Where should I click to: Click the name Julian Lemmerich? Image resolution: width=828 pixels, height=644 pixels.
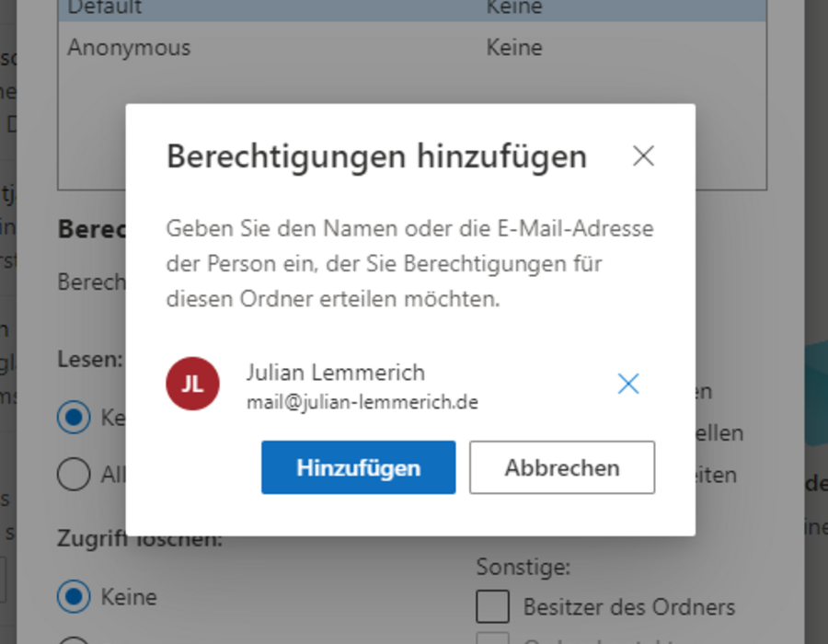(x=336, y=373)
